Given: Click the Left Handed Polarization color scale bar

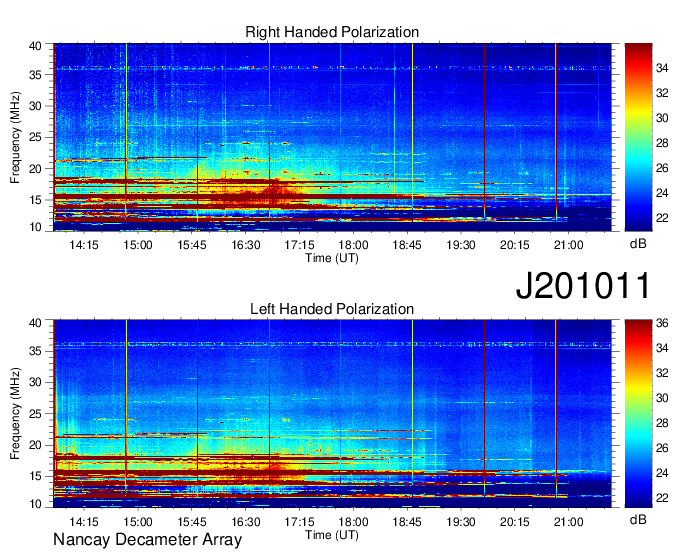Looking at the screenshot, I should point(638,414).
